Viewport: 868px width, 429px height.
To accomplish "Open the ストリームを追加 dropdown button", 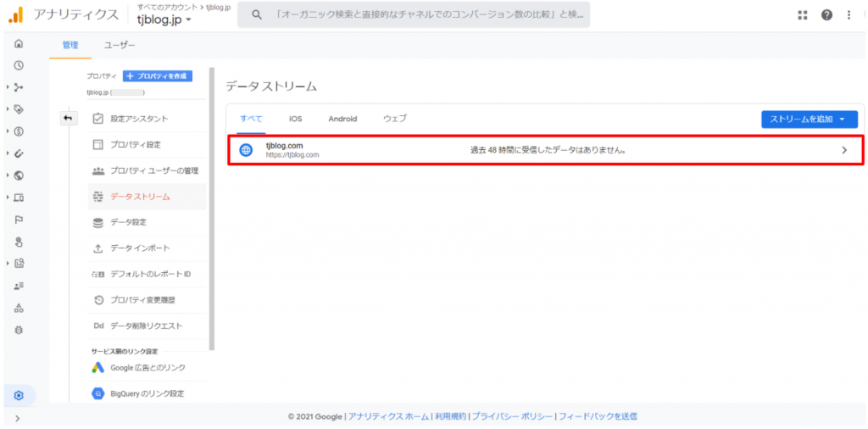I will (x=810, y=119).
